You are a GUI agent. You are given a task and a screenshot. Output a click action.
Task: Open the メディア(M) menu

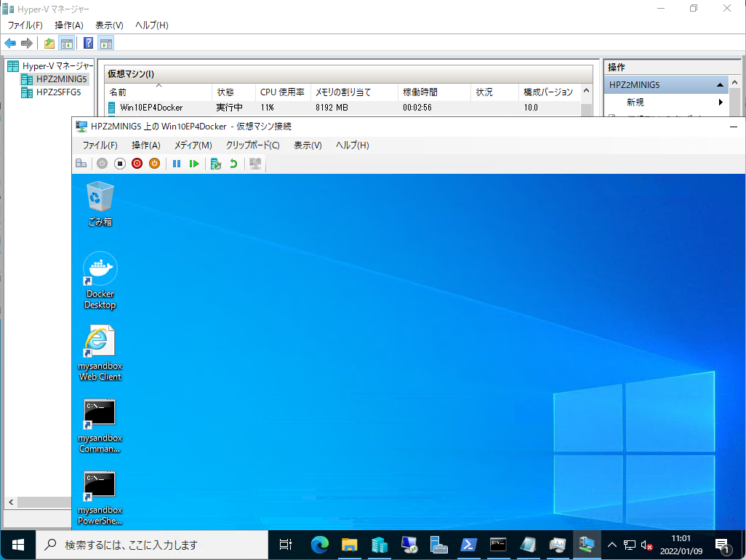coord(193,145)
